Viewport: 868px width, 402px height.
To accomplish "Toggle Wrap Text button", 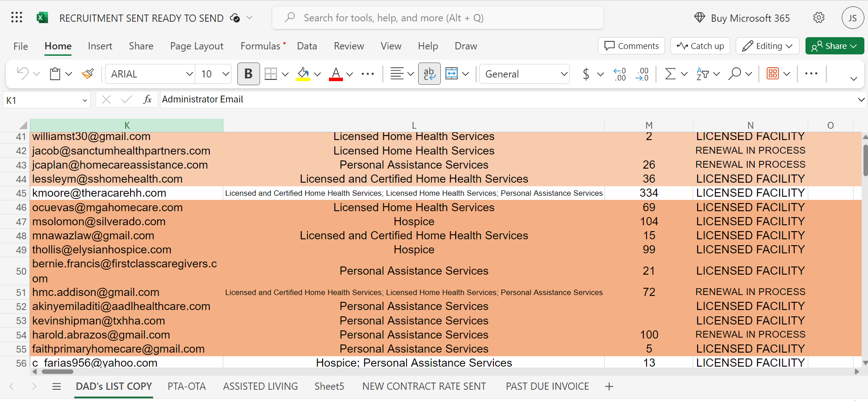I will tap(429, 74).
